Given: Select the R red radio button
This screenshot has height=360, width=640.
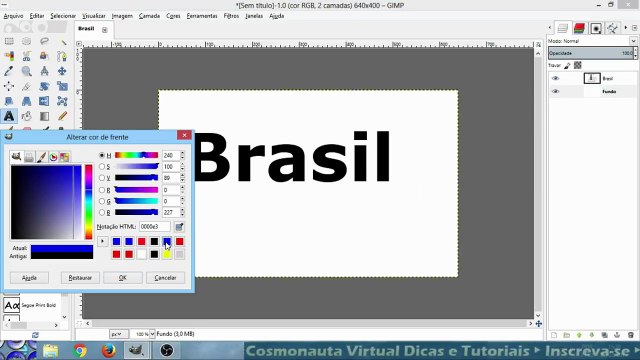Looking at the screenshot, I should point(102,190).
